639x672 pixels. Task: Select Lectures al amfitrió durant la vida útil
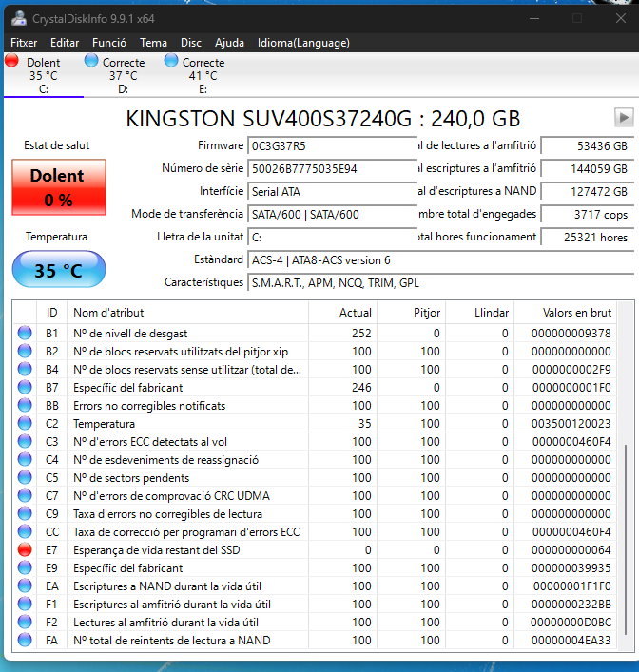coord(315,622)
